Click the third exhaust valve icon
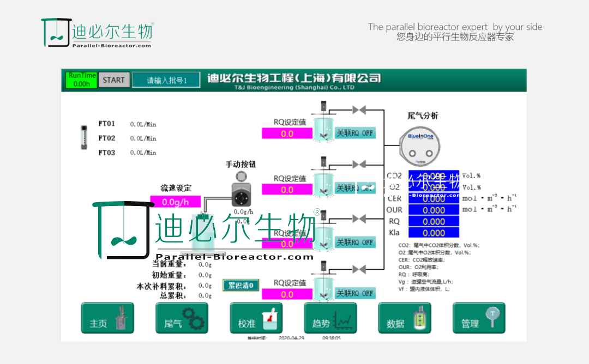Image resolution: width=589 pixels, height=364 pixels. [359, 219]
